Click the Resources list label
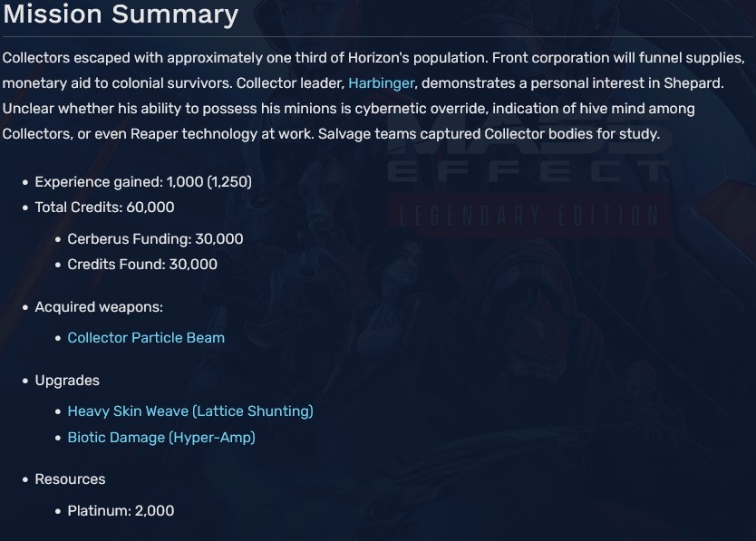 click(x=70, y=479)
